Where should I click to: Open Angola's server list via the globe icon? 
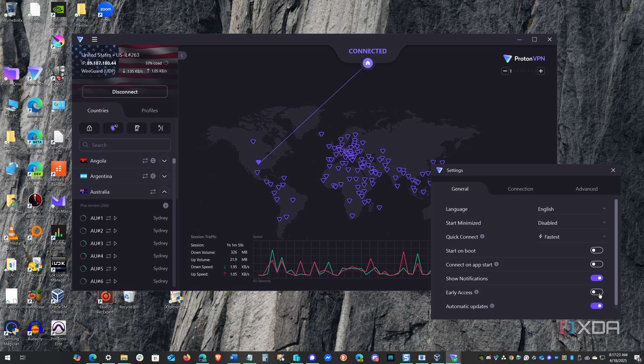[152, 160]
